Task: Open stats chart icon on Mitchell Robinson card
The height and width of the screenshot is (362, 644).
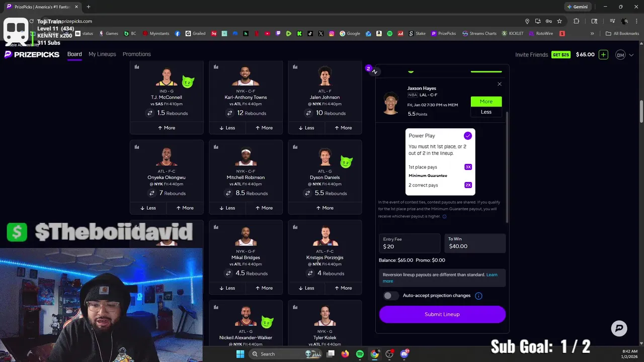Action: tap(216, 147)
